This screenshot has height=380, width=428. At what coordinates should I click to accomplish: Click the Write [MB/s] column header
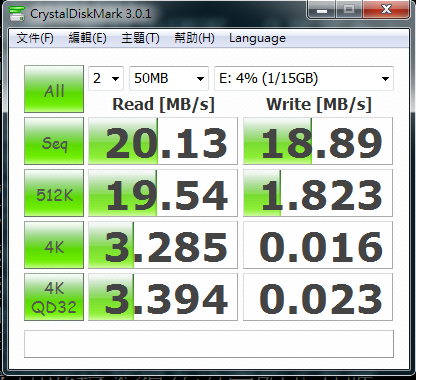click(x=319, y=104)
